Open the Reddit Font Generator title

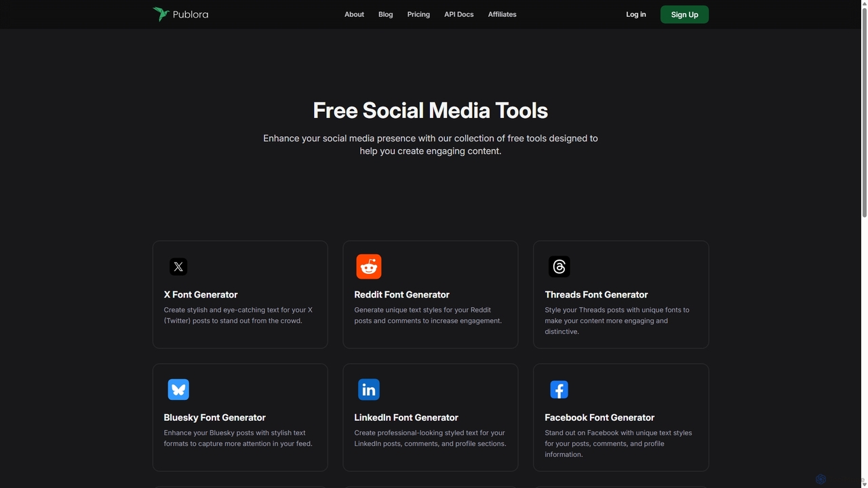pos(402,295)
